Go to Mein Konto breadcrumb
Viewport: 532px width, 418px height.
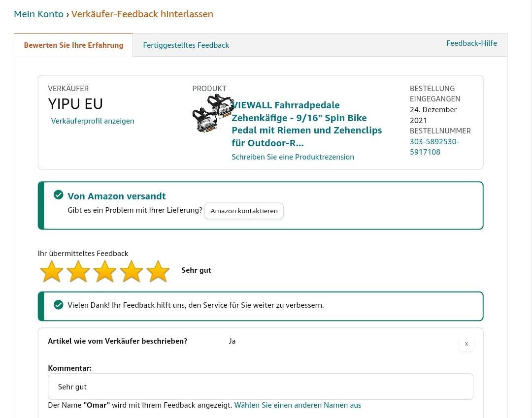(x=38, y=14)
